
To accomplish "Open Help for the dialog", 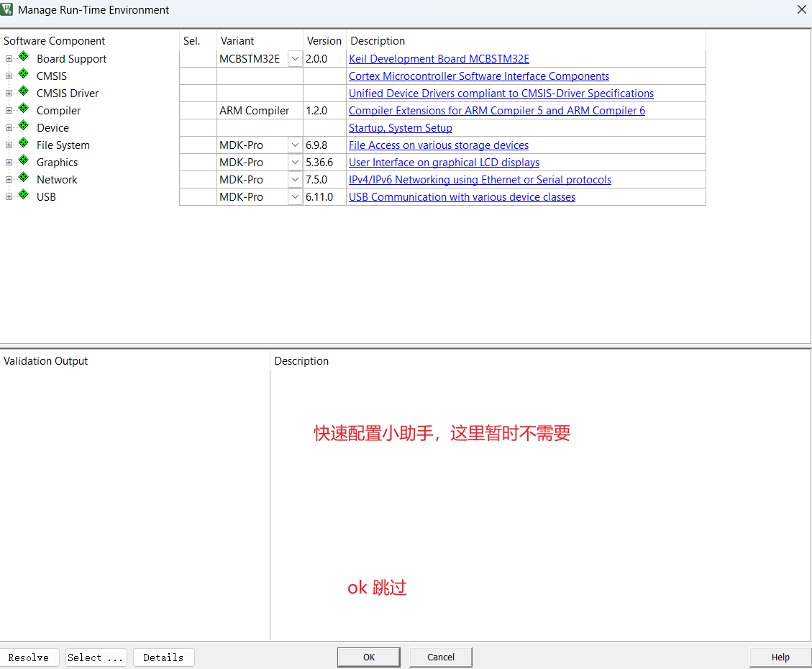I will pyautogui.click(x=780, y=657).
